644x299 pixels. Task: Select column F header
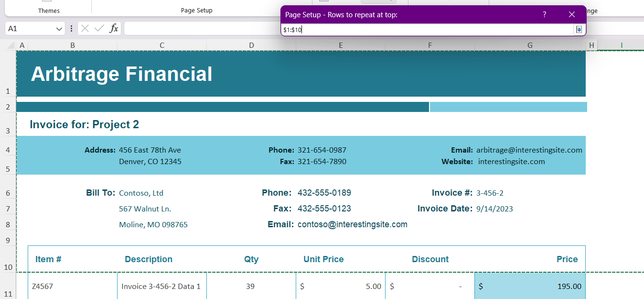coord(430,45)
